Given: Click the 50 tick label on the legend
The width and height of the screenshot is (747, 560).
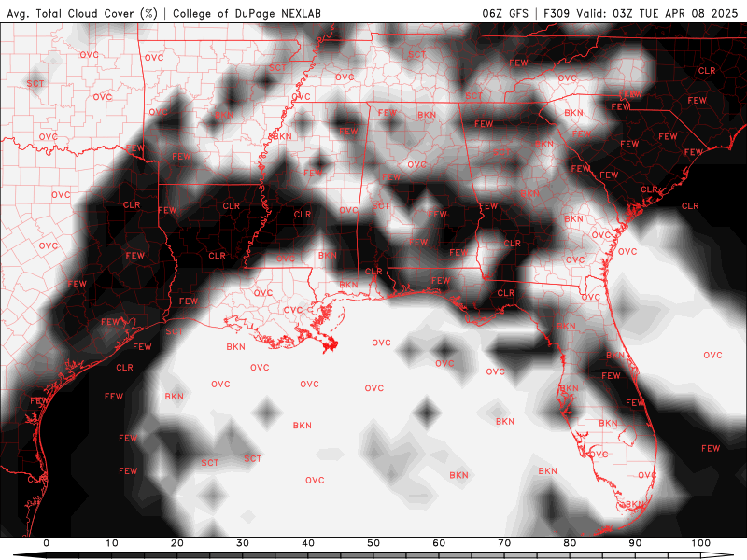Looking at the screenshot, I should 373,543.
